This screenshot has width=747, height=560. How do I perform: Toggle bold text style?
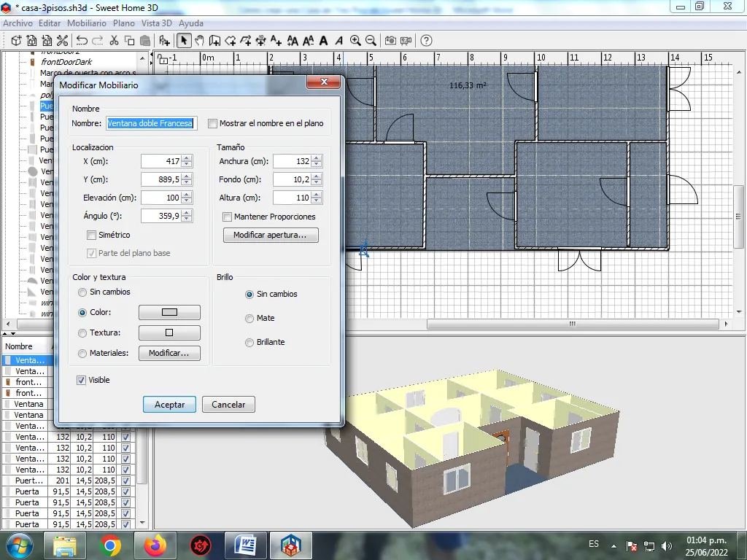click(x=323, y=41)
